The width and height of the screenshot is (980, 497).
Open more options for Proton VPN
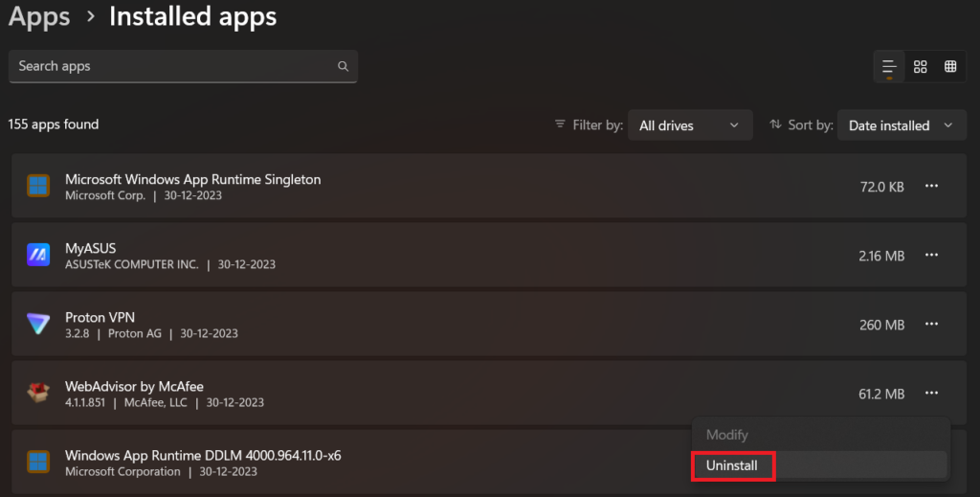point(931,325)
